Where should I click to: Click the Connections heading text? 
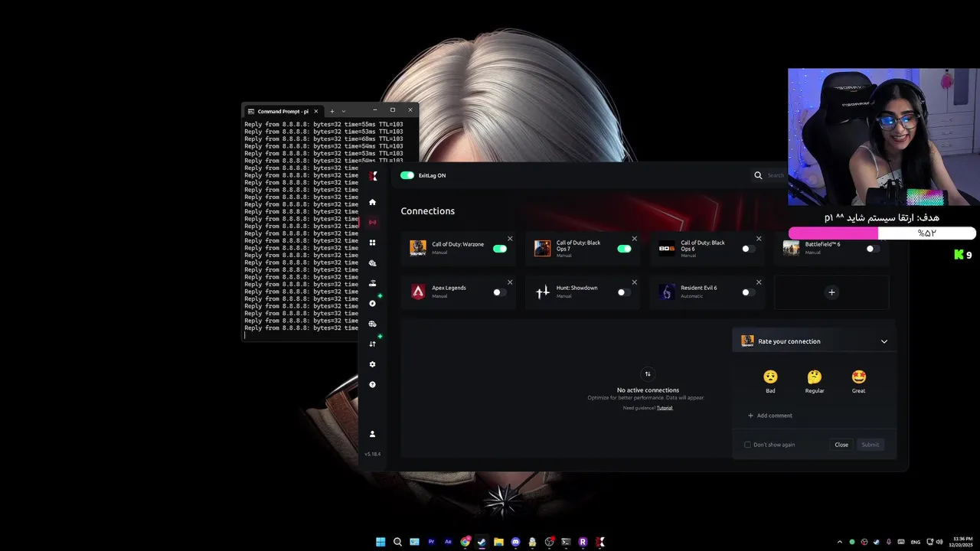tap(427, 211)
